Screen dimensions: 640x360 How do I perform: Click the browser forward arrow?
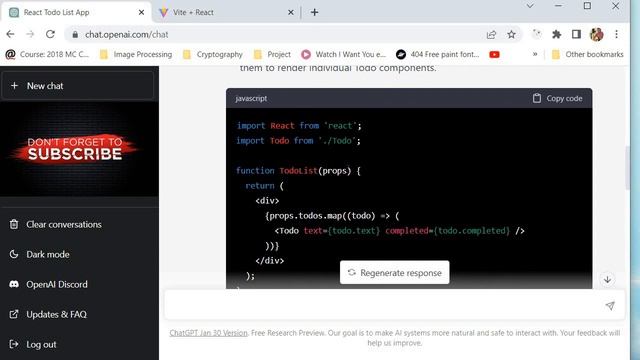click(30, 34)
